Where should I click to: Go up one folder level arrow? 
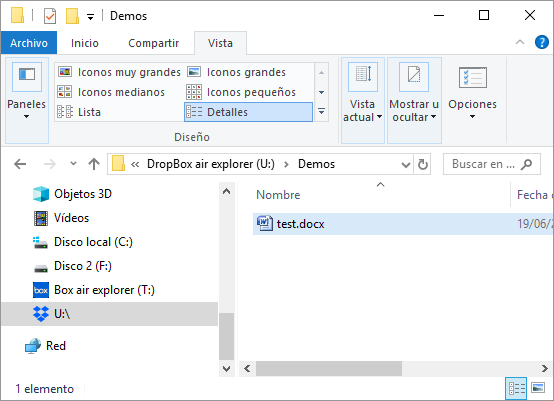[x=94, y=164]
